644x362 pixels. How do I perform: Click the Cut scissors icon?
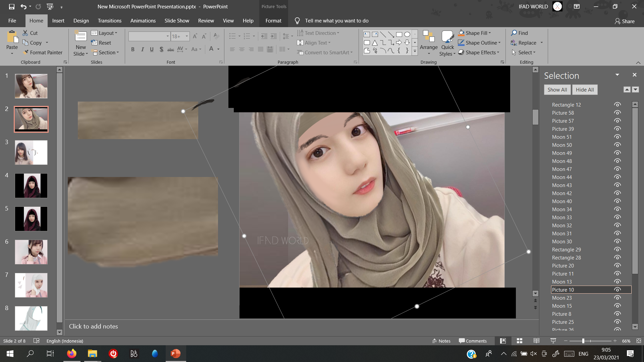[x=25, y=33]
